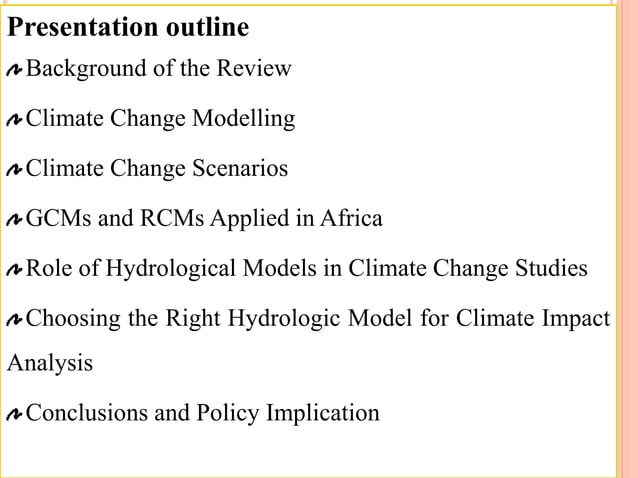Screen dimensions: 638x478
Task: Select the Choosing the Right Hydrologic Model line
Action: (x=317, y=319)
